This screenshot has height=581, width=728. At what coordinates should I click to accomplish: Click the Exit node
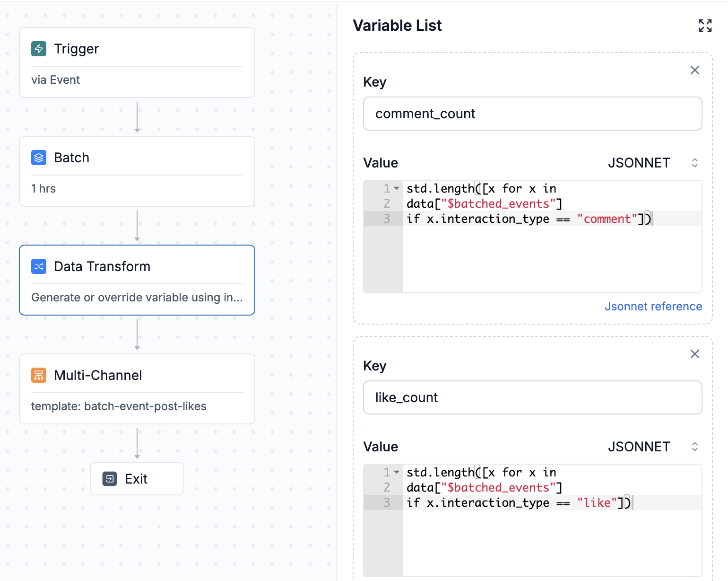click(x=137, y=479)
